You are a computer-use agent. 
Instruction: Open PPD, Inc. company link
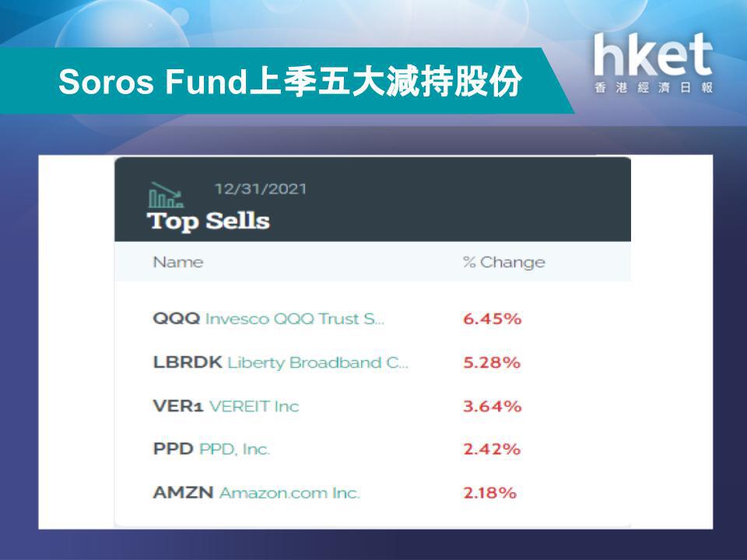(234, 449)
